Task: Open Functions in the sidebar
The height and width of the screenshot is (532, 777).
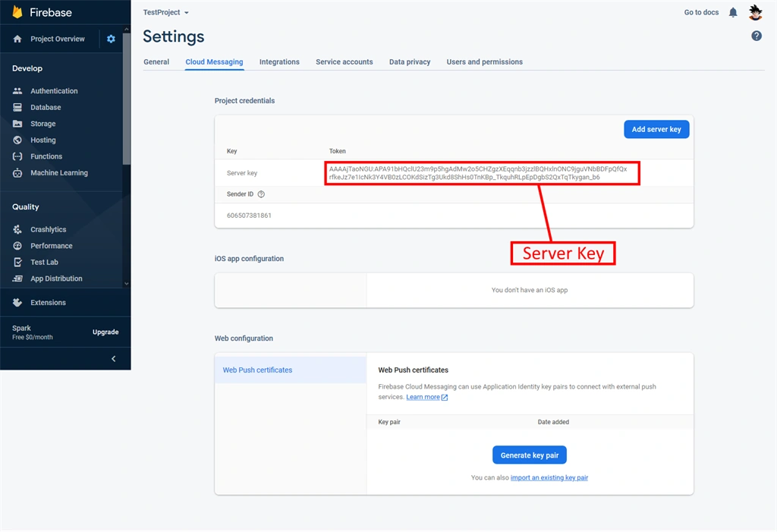Action: click(x=46, y=156)
